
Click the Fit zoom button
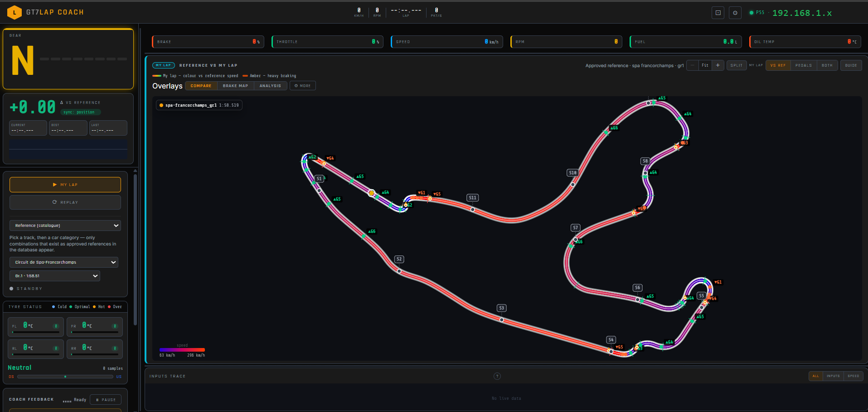[x=705, y=65]
